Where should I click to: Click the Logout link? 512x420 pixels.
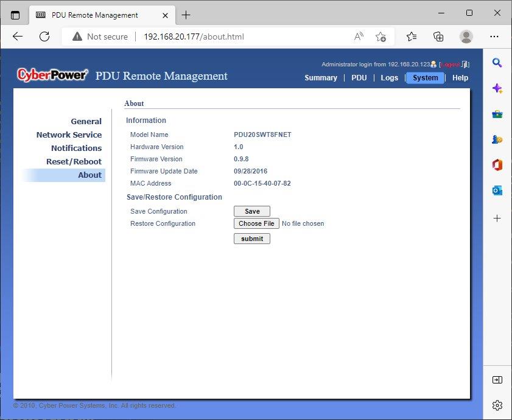[450, 65]
